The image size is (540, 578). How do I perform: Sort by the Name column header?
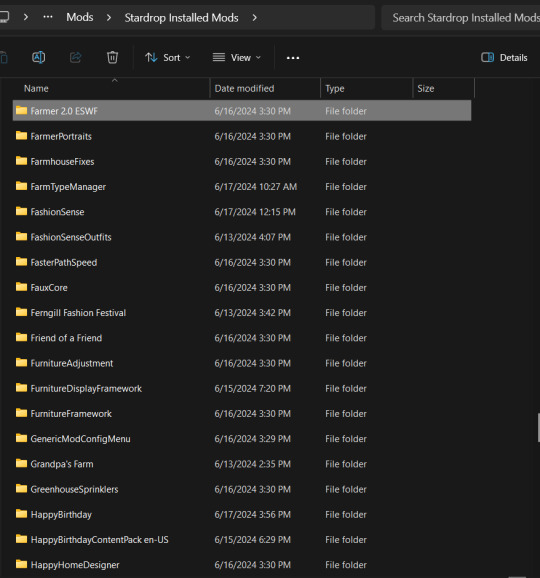[x=36, y=88]
